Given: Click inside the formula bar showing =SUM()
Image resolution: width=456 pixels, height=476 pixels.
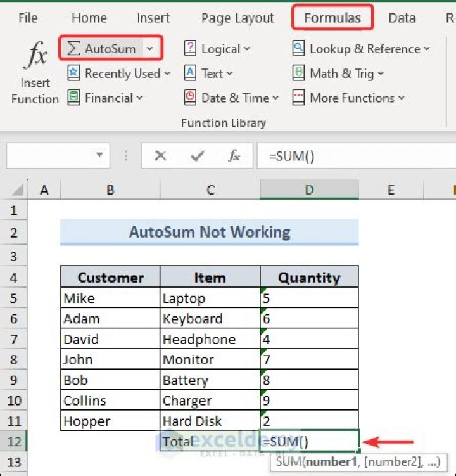Looking at the screenshot, I should (355, 156).
